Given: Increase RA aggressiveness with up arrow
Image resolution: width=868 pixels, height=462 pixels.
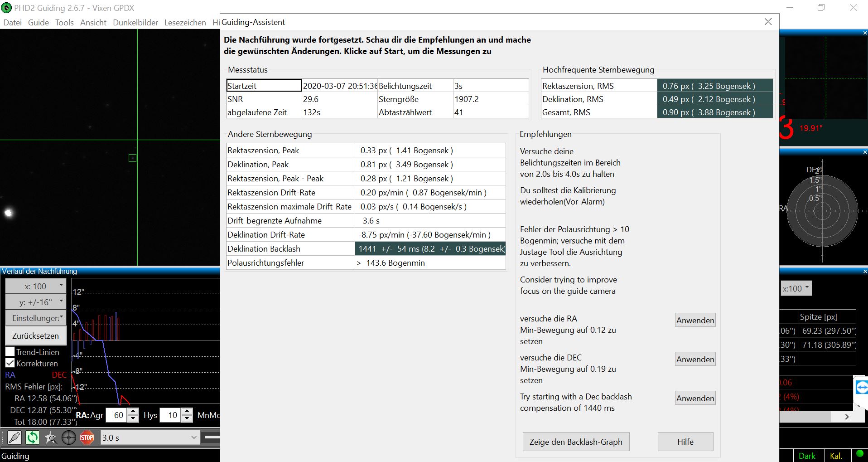Looking at the screenshot, I should coord(133,411).
